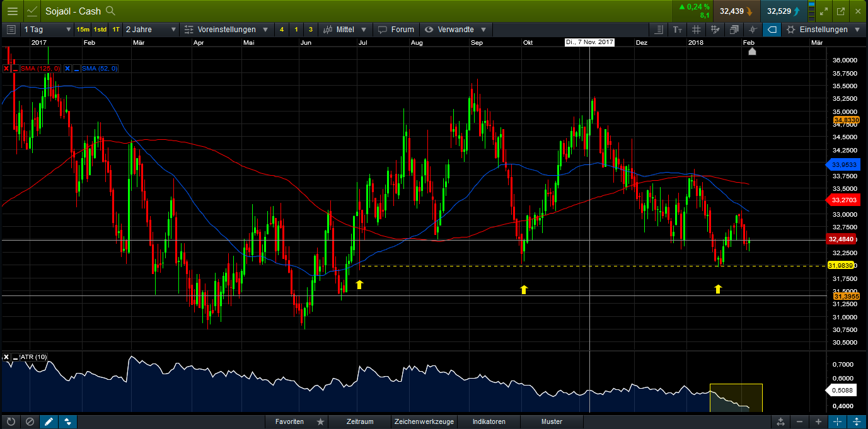Expand the 2 Jahre time range dropdown

pyautogui.click(x=151, y=30)
